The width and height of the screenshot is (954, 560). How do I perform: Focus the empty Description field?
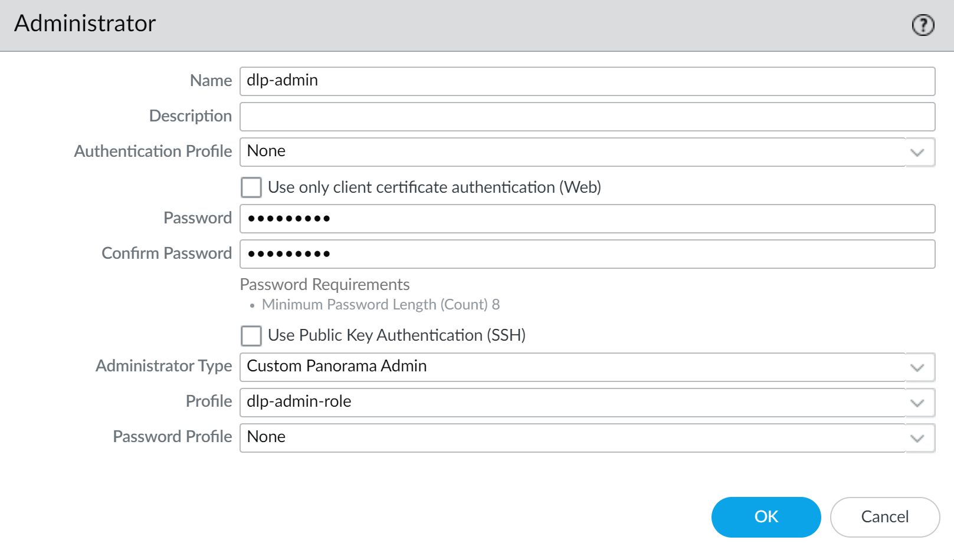point(586,116)
